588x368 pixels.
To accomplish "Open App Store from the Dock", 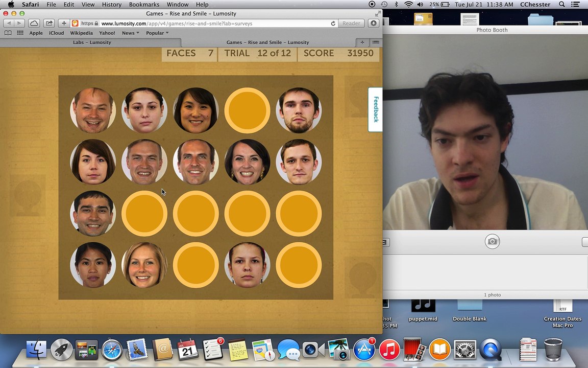I will coord(364,350).
